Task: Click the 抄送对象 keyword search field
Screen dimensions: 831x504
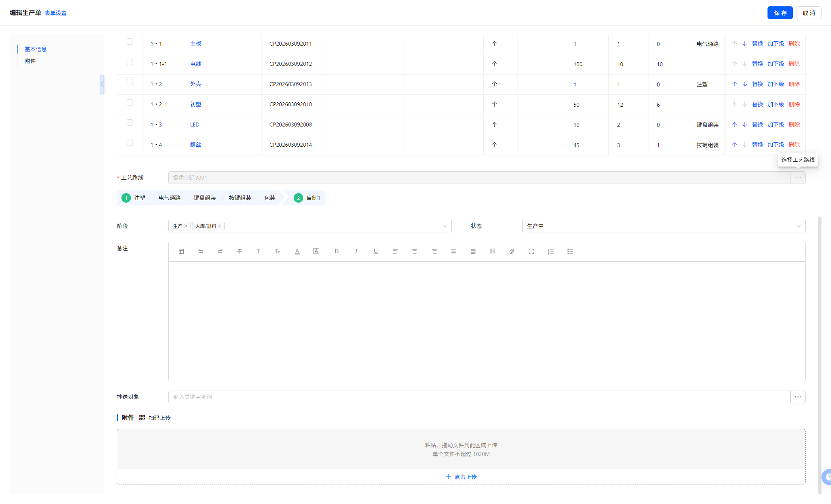Action: 479,397
